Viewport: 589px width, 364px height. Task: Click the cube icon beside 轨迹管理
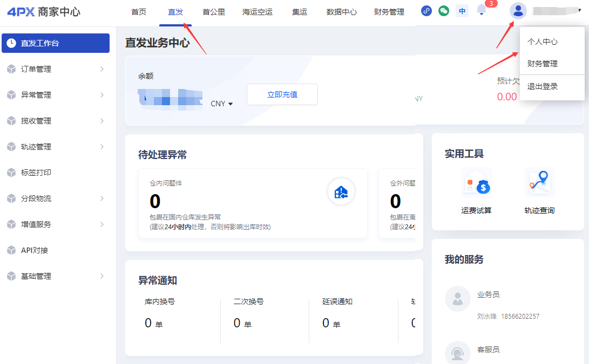coord(11,147)
